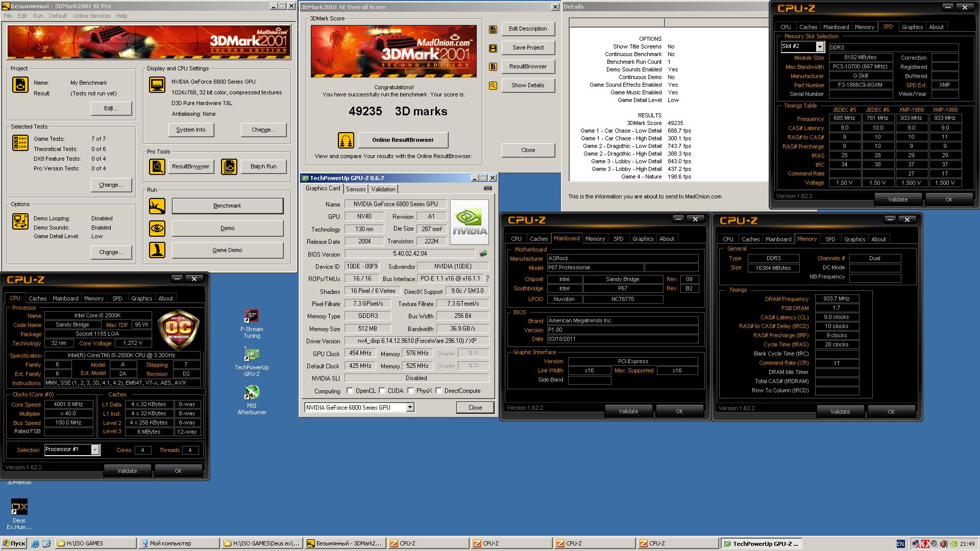Viewport: 980px width, 551px height.
Task: Open About tab in CPU-Z SPD window
Action: (x=936, y=27)
